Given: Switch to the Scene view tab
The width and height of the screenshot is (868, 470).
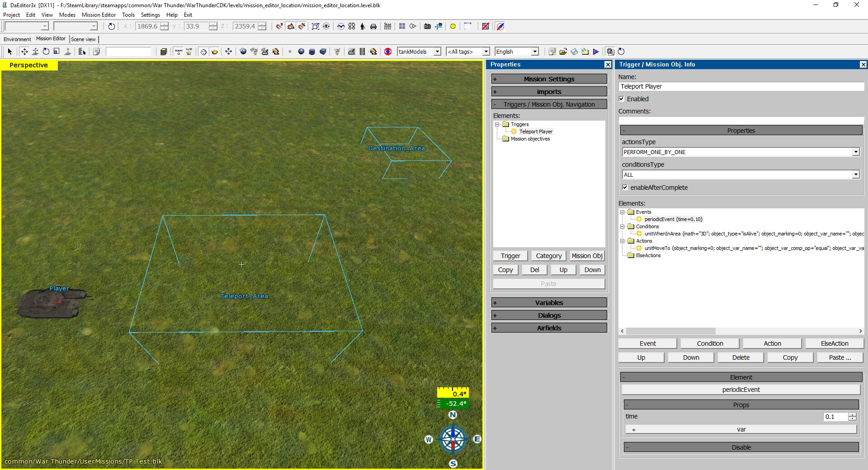Looking at the screenshot, I should [x=83, y=39].
